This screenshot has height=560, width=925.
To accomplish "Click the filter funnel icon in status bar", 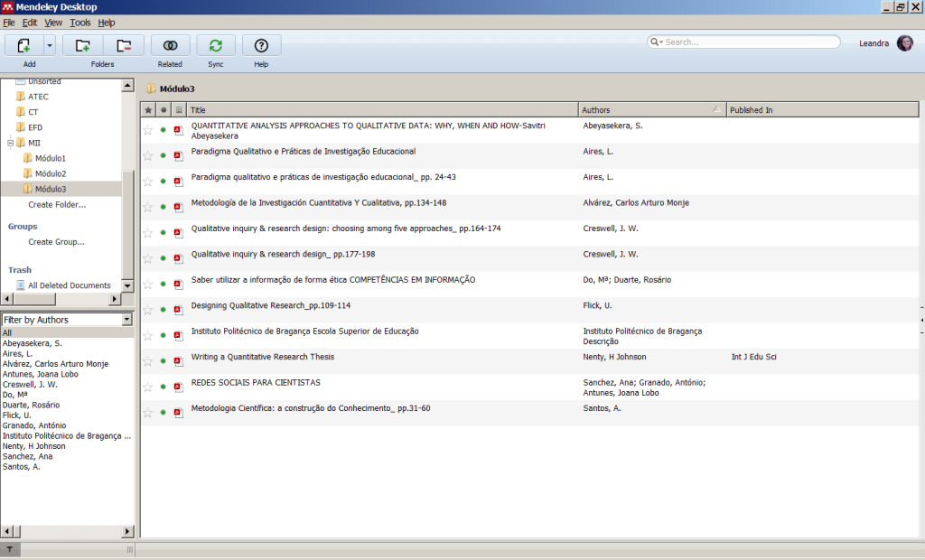I will pos(9,549).
